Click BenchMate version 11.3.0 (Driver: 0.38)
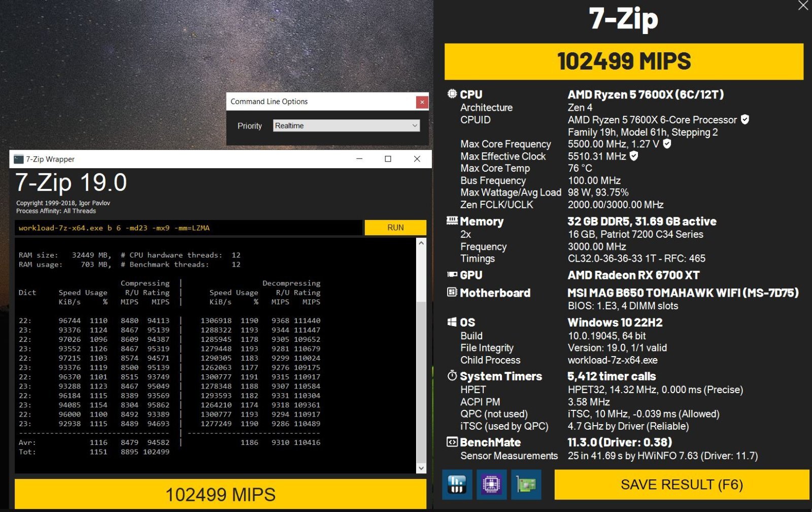Viewport: 812px width, 512px height. pos(620,442)
